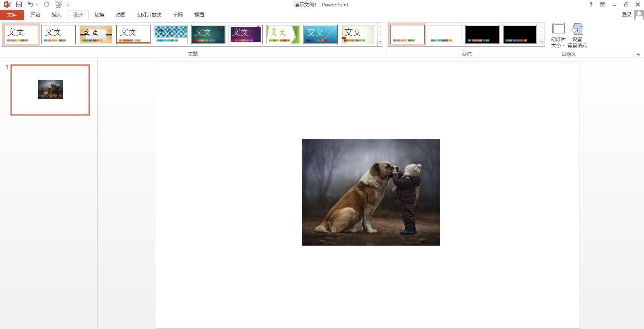This screenshot has height=329, width=644.
Task: Apply the dark purple theme
Action: pos(246,35)
